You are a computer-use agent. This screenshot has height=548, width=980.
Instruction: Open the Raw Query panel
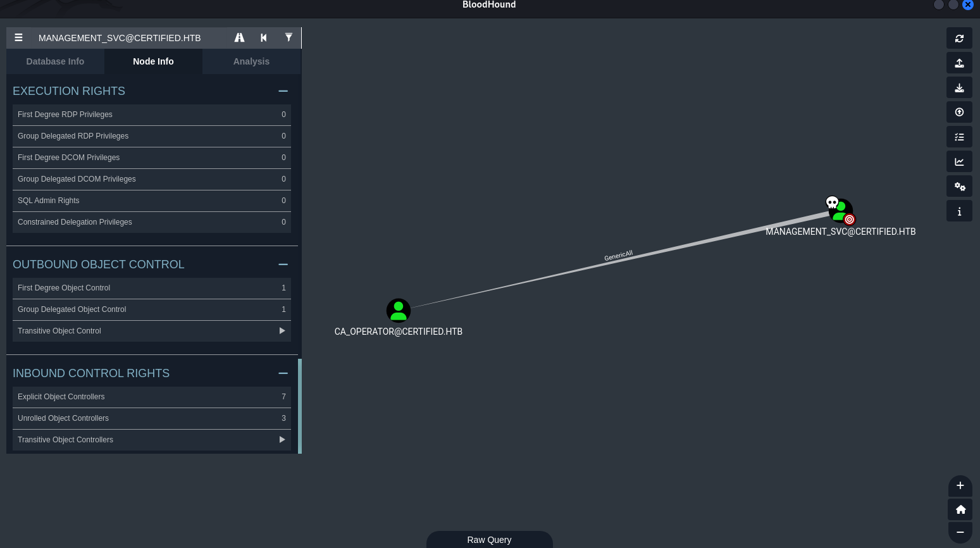(x=489, y=540)
